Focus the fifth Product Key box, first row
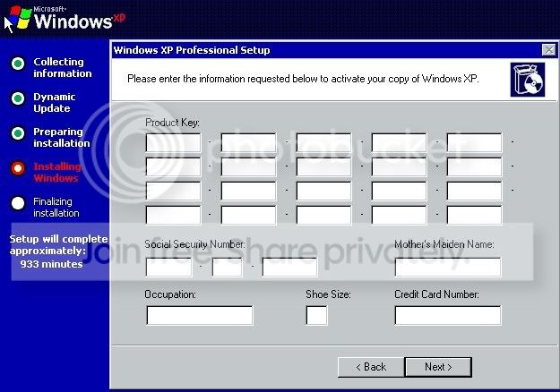The height and width of the screenshot is (392, 560). (x=474, y=142)
